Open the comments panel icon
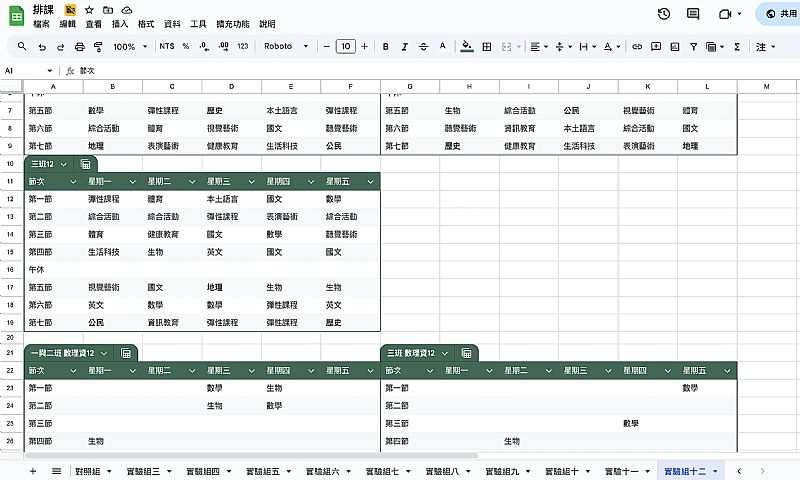The width and height of the screenshot is (800, 480). point(693,14)
